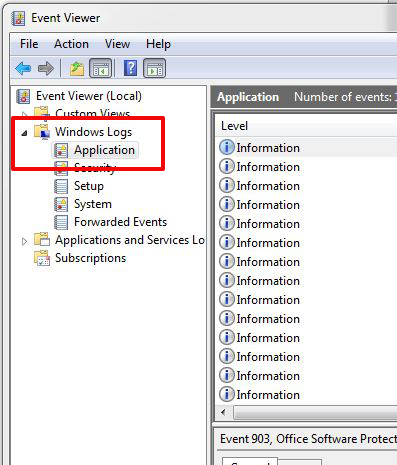Click the Event Viewer title bar icon
Image resolution: width=397 pixels, height=465 pixels.
coord(18,18)
